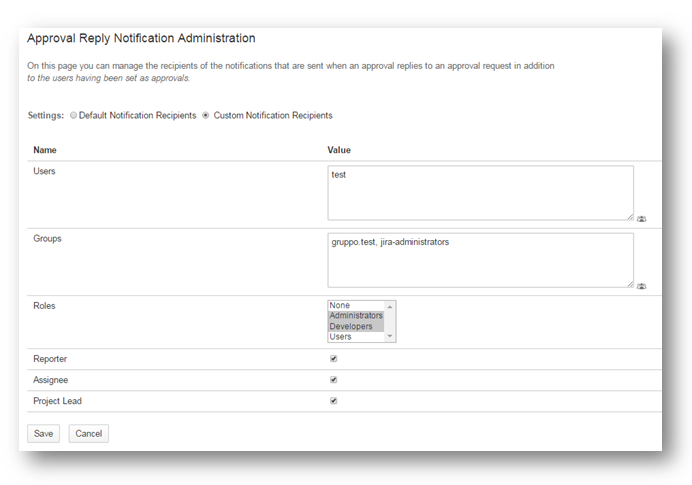The image size is (692, 485).
Task: Uncheck the Reporter checkbox
Action: pyautogui.click(x=333, y=358)
